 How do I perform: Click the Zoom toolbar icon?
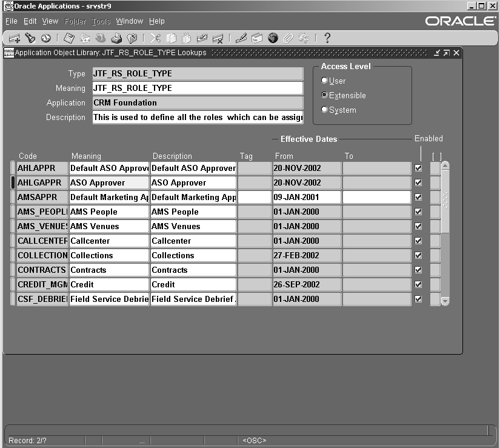click(x=257, y=38)
